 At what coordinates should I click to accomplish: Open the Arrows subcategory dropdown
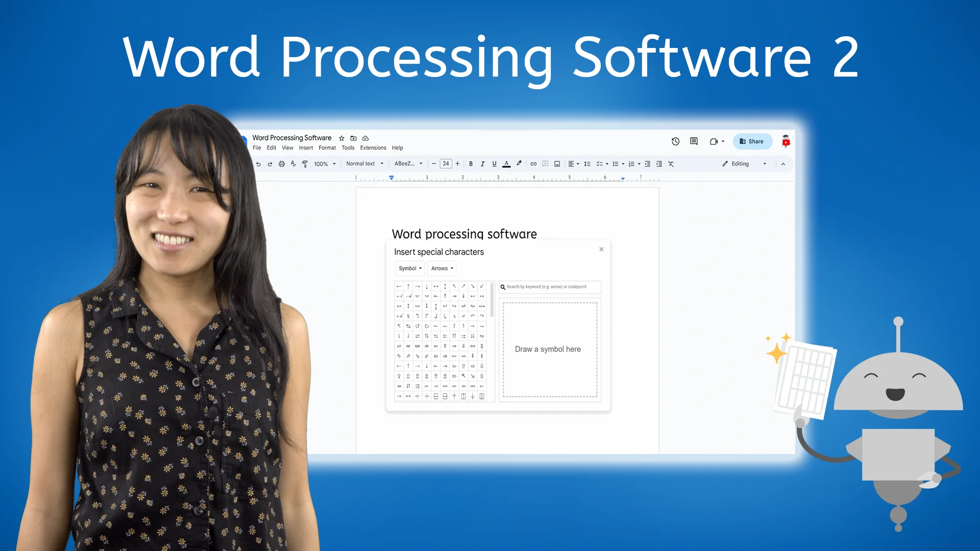(x=441, y=268)
